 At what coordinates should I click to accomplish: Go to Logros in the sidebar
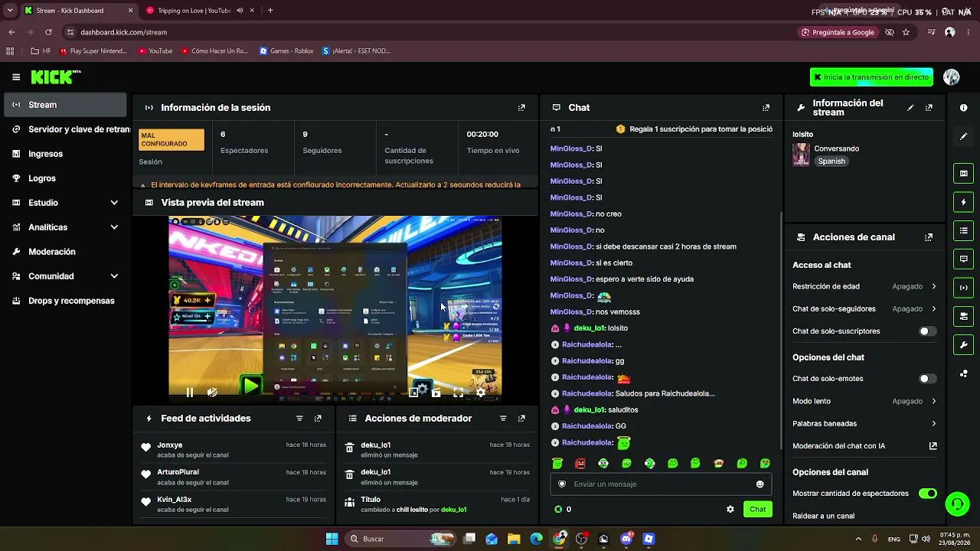click(x=66, y=178)
